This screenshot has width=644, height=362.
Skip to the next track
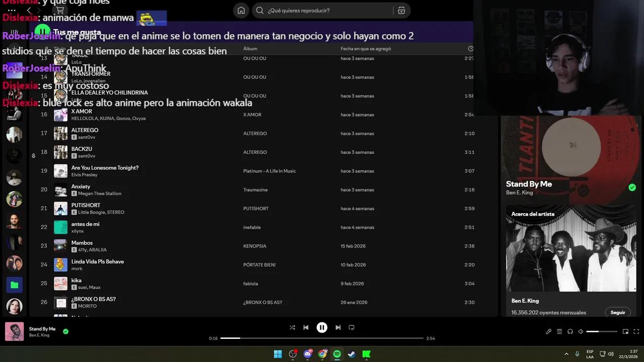click(338, 327)
